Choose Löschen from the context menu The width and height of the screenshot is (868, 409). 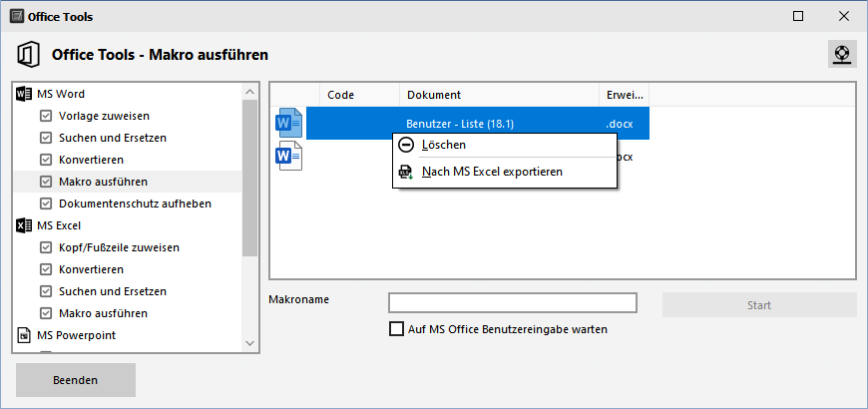click(504, 145)
